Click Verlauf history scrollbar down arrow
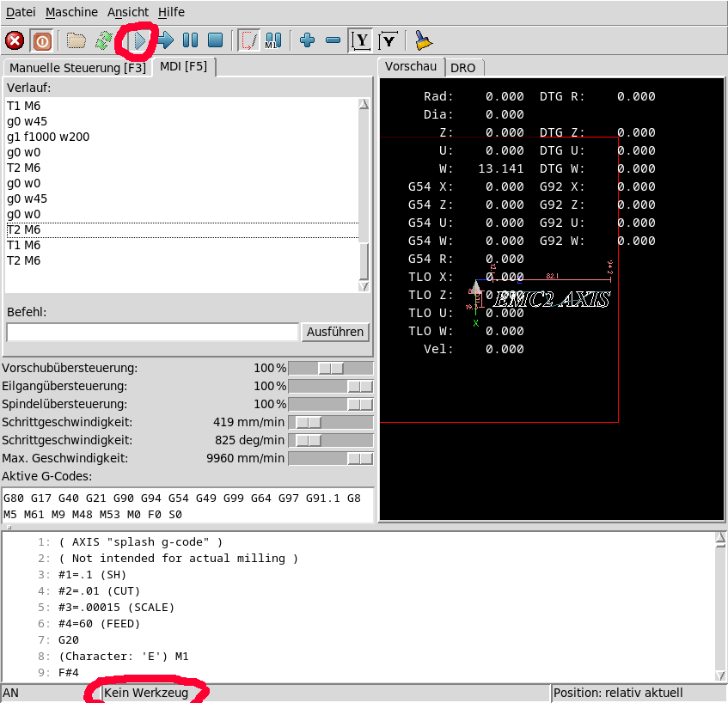728x703 pixels. (364, 286)
